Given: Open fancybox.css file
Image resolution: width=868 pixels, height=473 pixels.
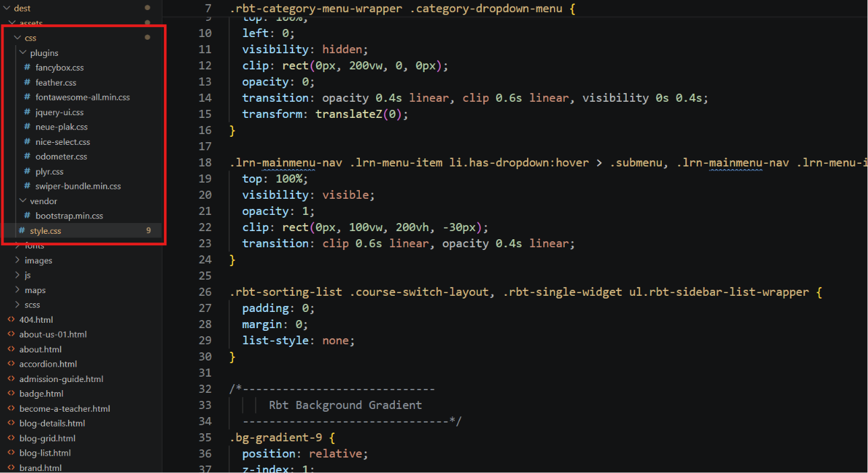Looking at the screenshot, I should point(59,67).
